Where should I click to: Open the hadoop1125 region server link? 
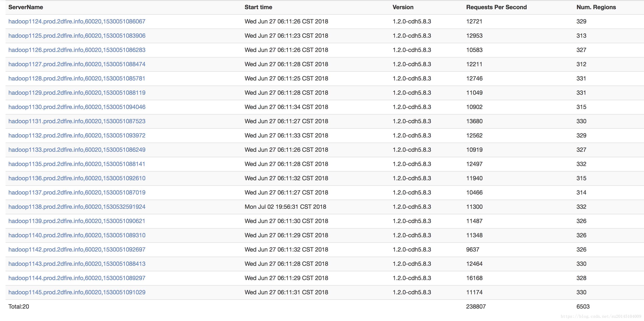pyautogui.click(x=77, y=36)
